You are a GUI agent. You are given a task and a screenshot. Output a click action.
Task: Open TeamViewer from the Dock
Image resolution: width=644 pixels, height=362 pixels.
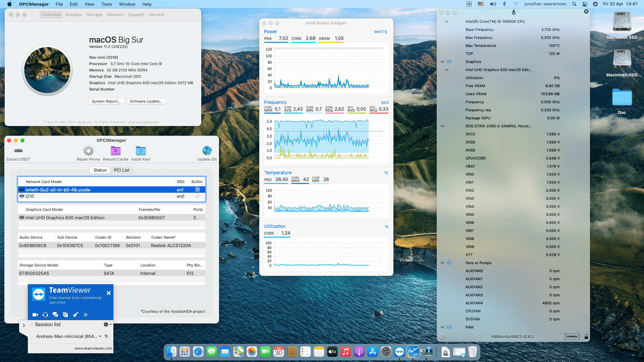click(x=399, y=352)
